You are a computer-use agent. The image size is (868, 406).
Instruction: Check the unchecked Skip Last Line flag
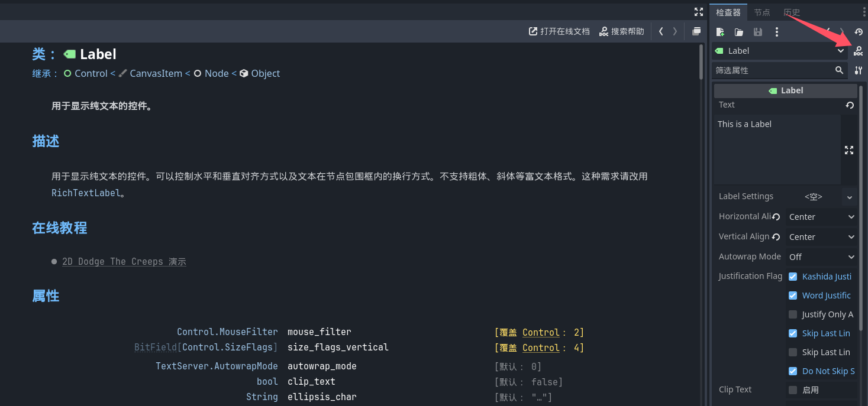(x=793, y=352)
